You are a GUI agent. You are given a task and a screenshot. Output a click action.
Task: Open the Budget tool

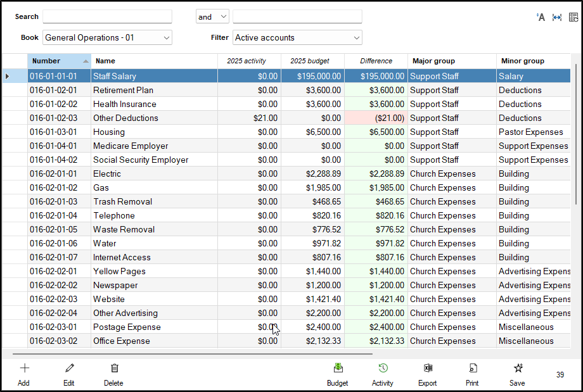tap(338, 369)
